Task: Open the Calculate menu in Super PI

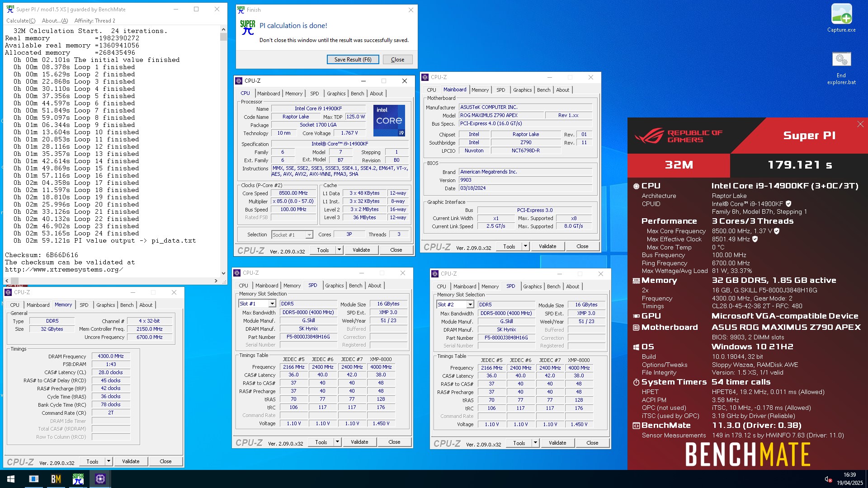Action: click(21, 20)
